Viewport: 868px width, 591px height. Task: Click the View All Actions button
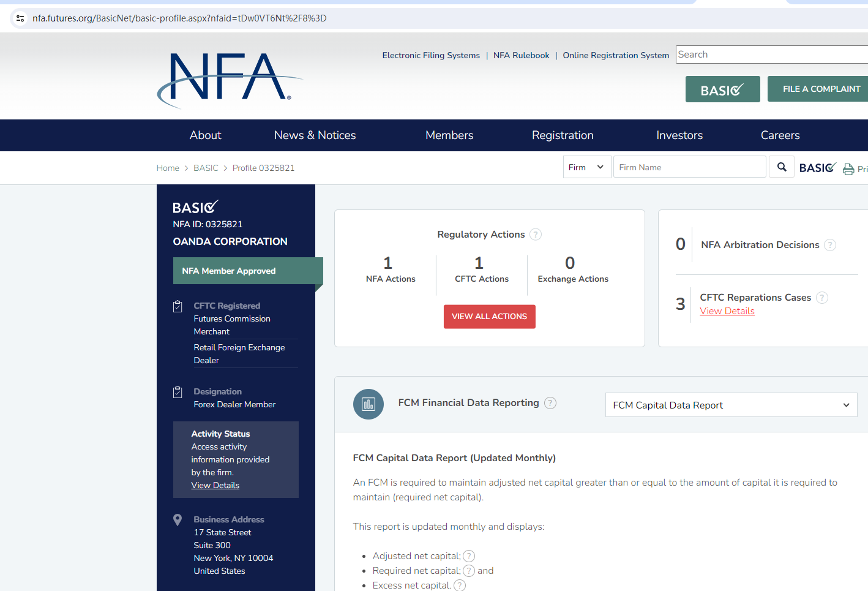(x=490, y=317)
